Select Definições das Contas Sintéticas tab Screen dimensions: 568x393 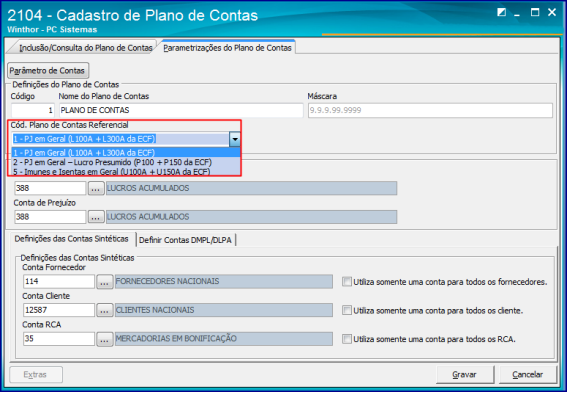pyautogui.click(x=71, y=239)
